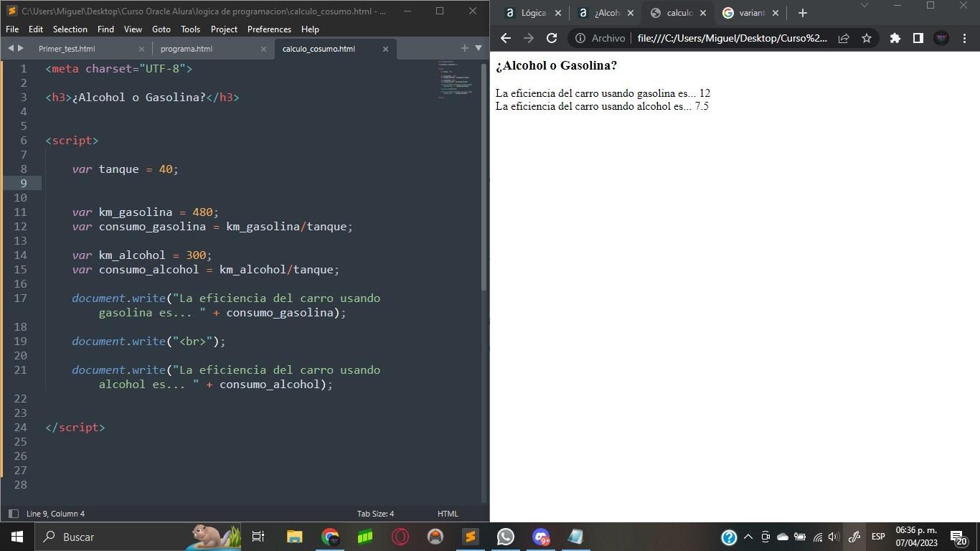Close the calculo_cosumo.html tab
Screen dimensions: 980x551
(385, 49)
